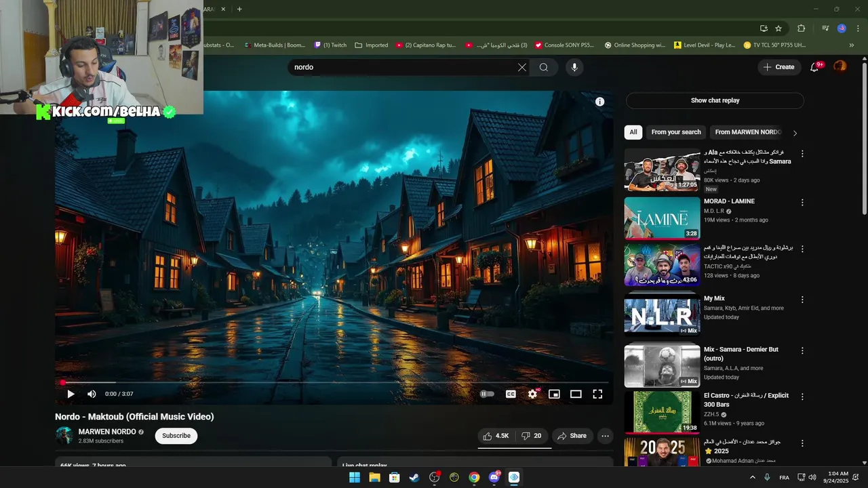
Task: Mute the video player volume
Action: tap(92, 394)
